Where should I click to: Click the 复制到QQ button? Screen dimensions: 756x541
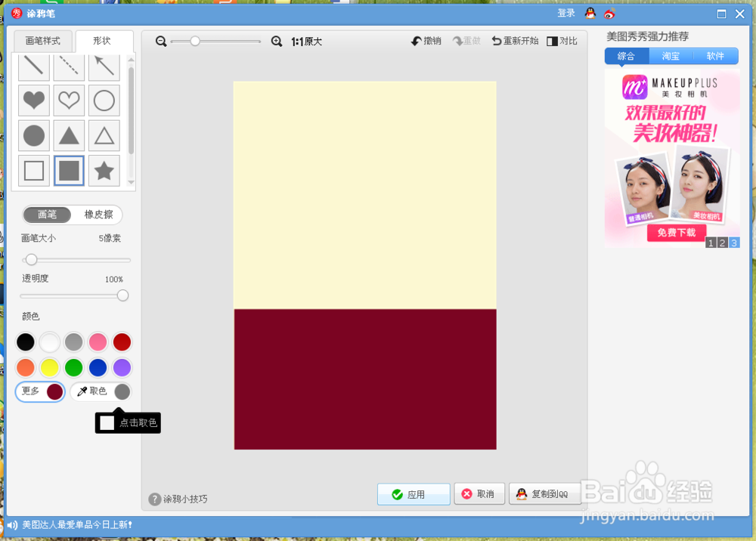[x=545, y=493]
